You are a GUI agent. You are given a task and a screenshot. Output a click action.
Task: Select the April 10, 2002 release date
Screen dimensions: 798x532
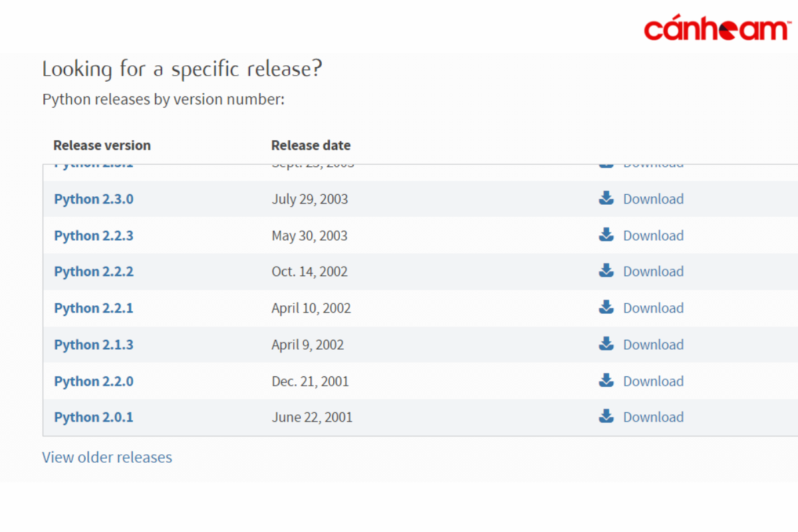[x=311, y=308]
